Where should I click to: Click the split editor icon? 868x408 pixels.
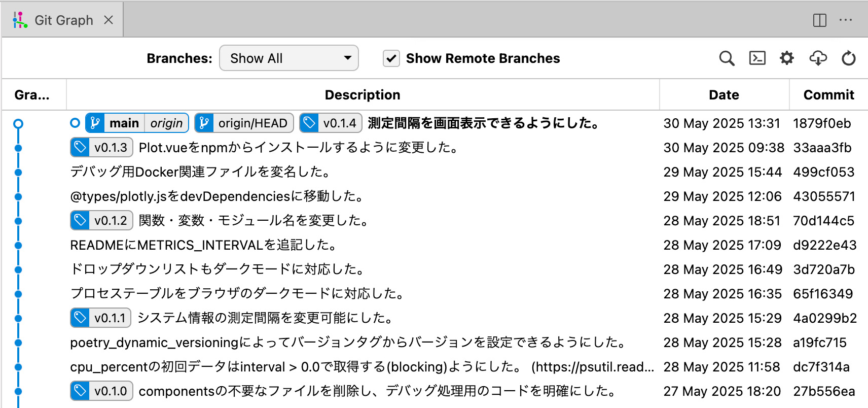click(x=819, y=20)
